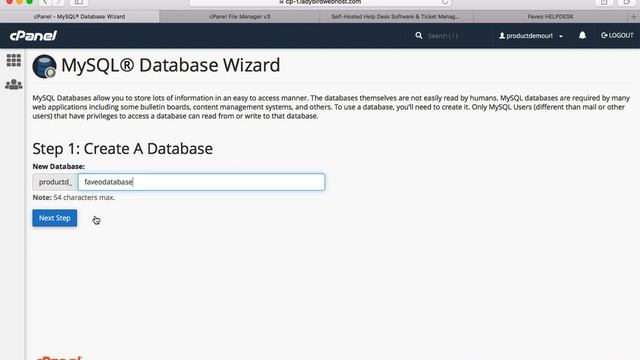
Task: Open a new browser tab with plus
Action: (634, 17)
